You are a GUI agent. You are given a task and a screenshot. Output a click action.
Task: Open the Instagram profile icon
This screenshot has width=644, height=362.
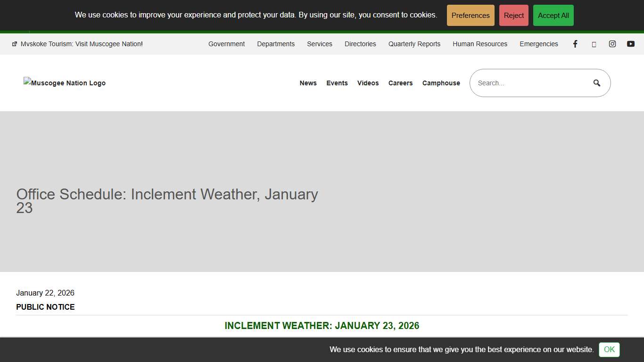click(612, 44)
